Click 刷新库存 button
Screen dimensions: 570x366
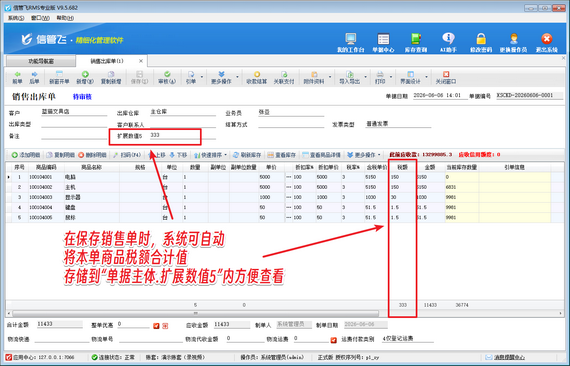tap(247, 155)
